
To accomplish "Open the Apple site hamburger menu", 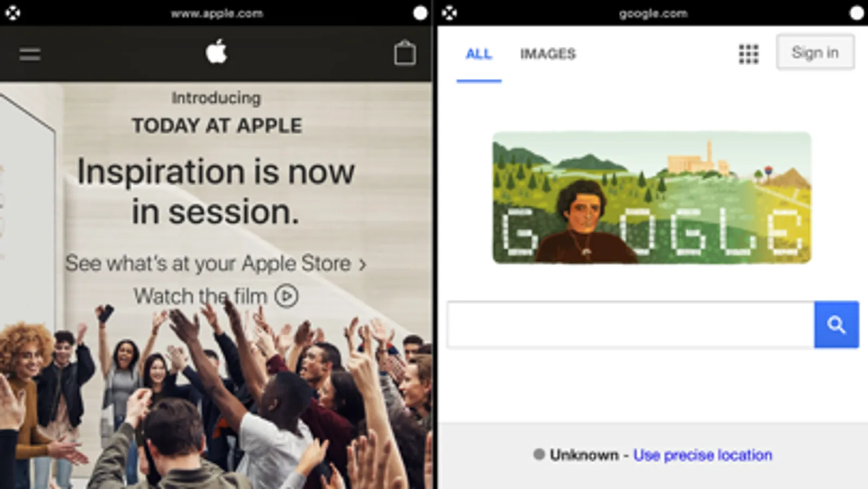I will (x=30, y=54).
